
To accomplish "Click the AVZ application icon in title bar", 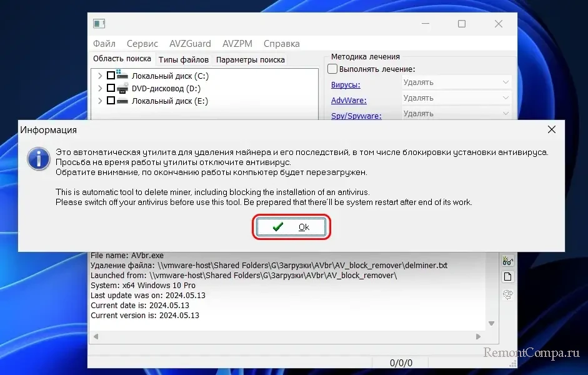I will 99,24.
